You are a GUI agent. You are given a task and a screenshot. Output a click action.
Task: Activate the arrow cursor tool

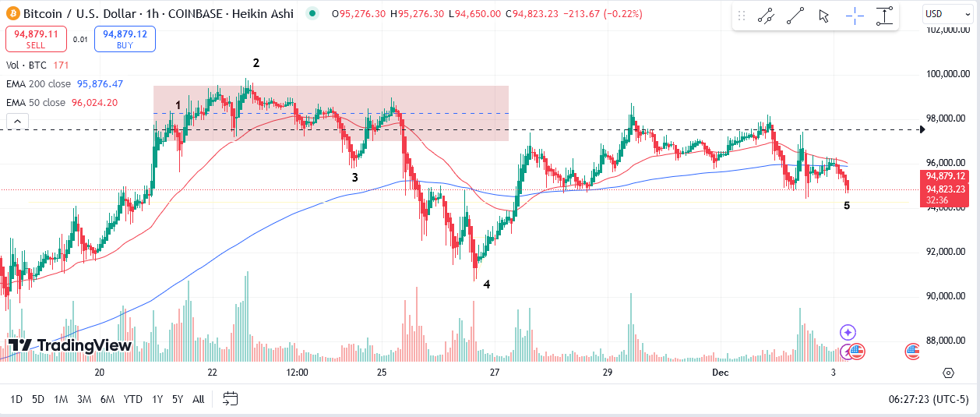[824, 16]
